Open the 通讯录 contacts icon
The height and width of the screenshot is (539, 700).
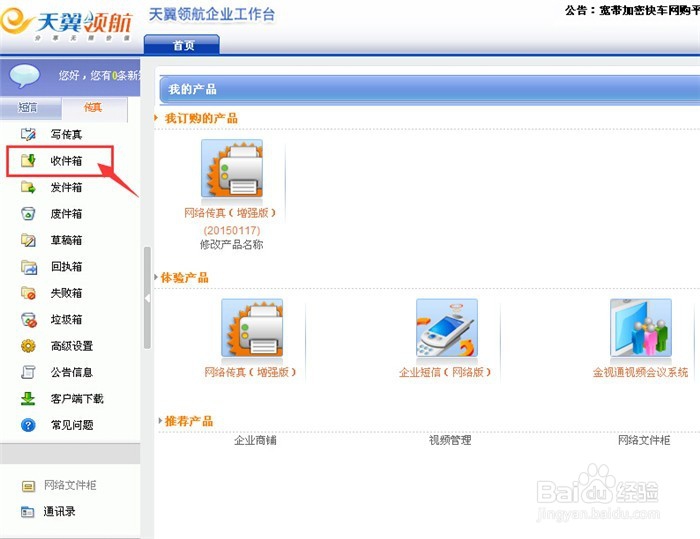pos(28,512)
